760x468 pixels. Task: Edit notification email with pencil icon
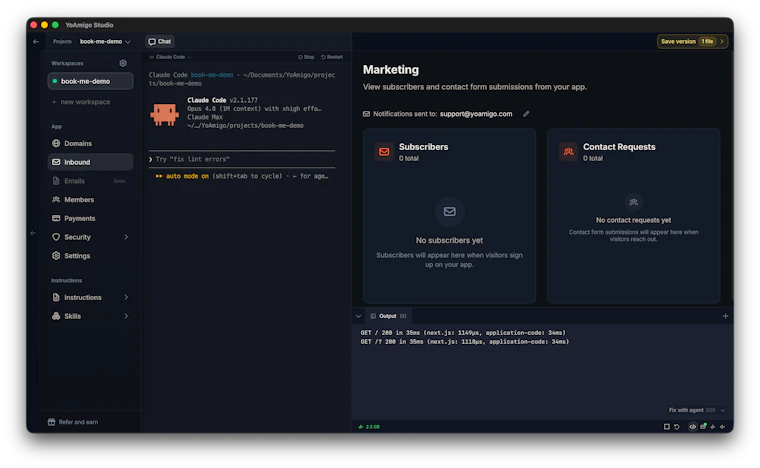click(526, 114)
